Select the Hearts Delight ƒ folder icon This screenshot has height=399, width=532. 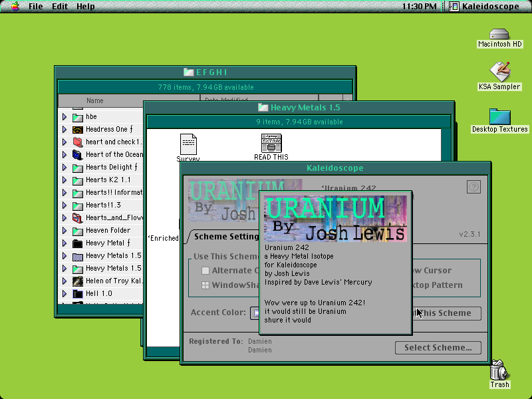tap(78, 168)
